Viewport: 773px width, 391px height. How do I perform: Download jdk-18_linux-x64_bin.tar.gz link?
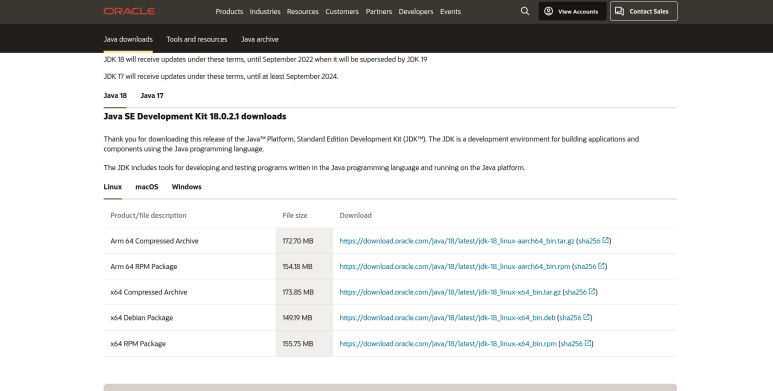(450, 292)
